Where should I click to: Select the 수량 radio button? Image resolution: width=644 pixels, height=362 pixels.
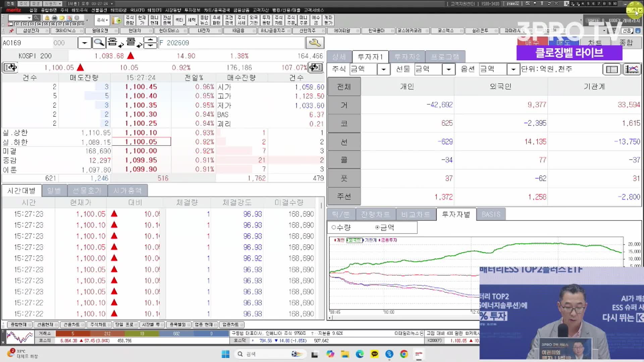pyautogui.click(x=333, y=227)
